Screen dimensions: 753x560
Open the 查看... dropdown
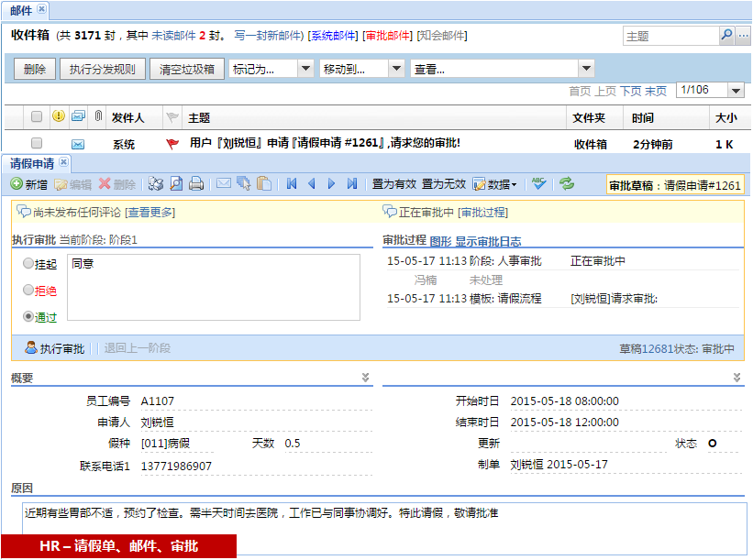point(503,69)
